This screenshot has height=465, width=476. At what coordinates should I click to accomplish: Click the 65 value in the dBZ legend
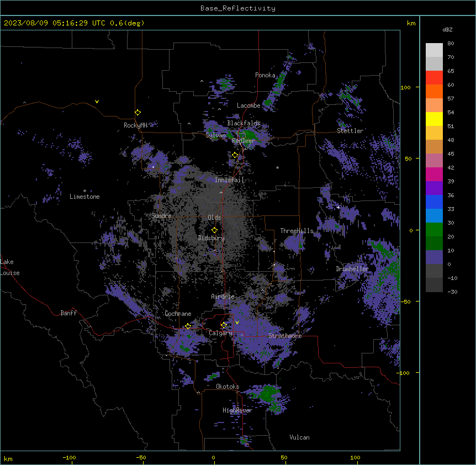coord(451,71)
